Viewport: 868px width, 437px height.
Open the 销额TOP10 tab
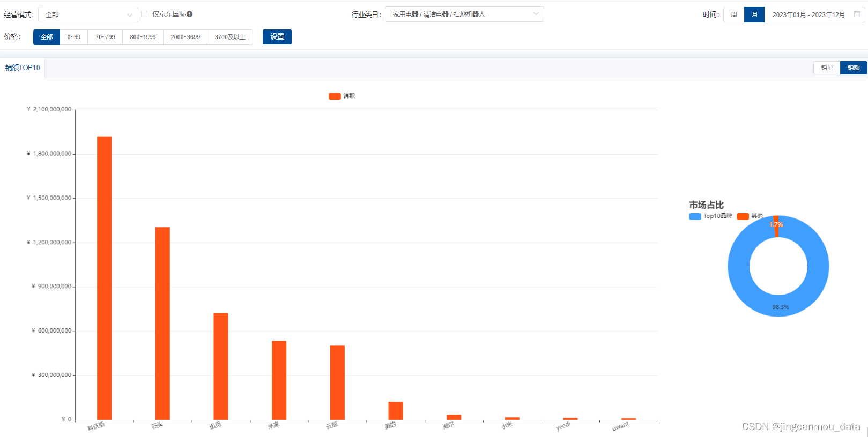[23, 67]
